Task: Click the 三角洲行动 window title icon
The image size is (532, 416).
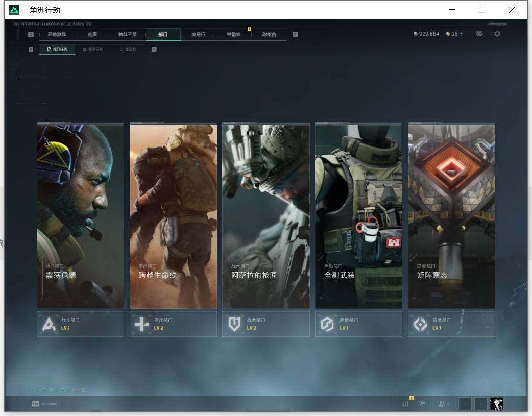Action: pos(14,10)
